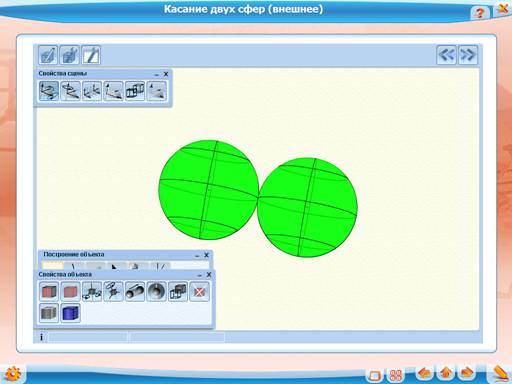Collapse the Построение объекта panel
512x384 pixels.
pos(197,255)
